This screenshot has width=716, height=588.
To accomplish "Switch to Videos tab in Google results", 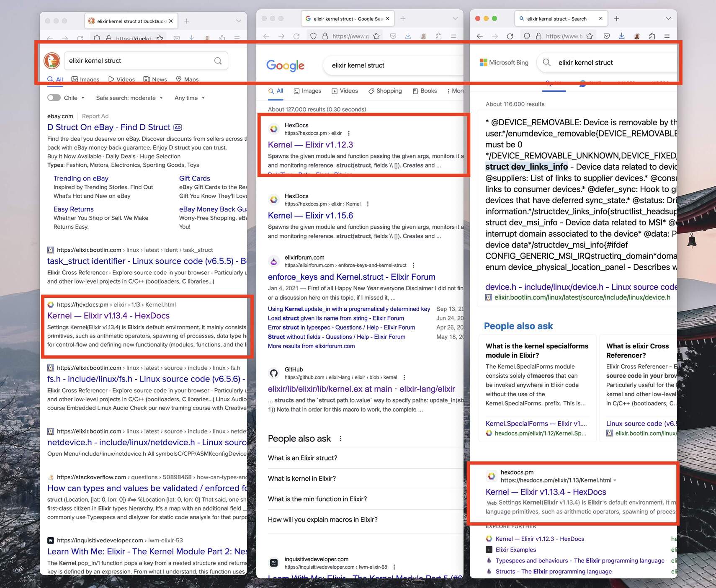I will coord(345,91).
